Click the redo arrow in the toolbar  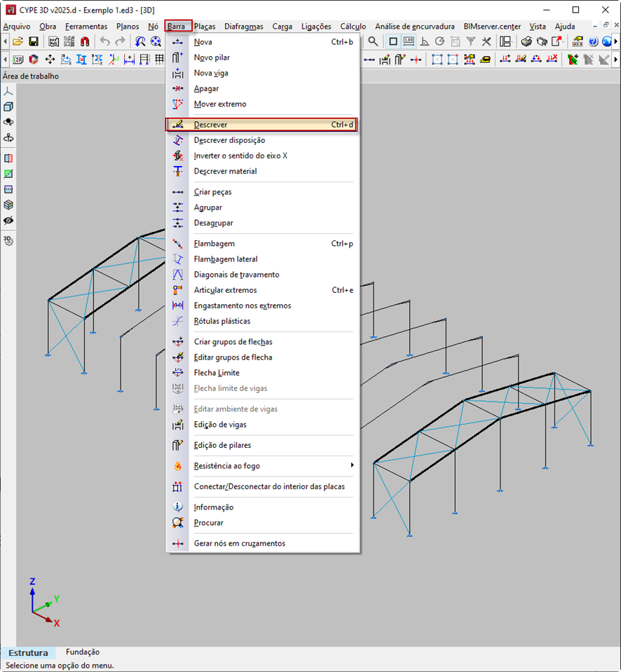(120, 41)
